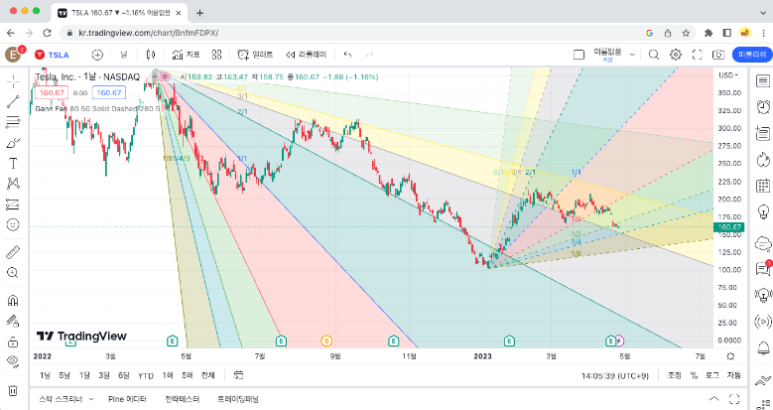This screenshot has width=773, height=410.
Task: Select the 전체 all range
Action: (x=208, y=376)
